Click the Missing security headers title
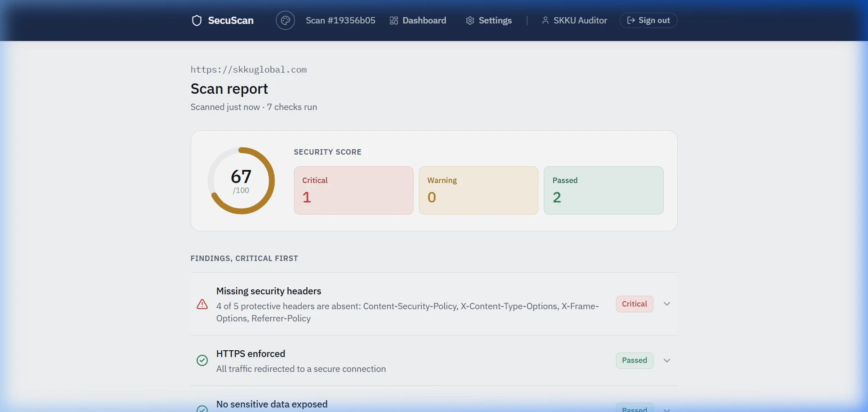 point(269,291)
